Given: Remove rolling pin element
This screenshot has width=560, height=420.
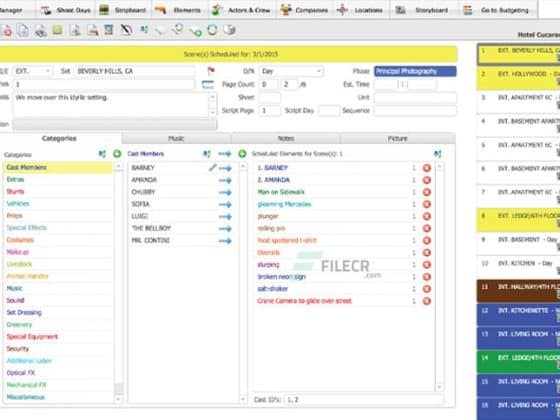Looking at the screenshot, I should click(x=426, y=228).
